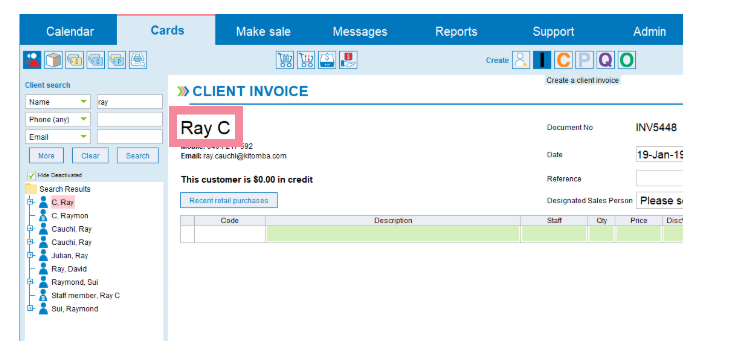The width and height of the screenshot is (750, 363).
Task: Open the Admin tab
Action: click(649, 32)
